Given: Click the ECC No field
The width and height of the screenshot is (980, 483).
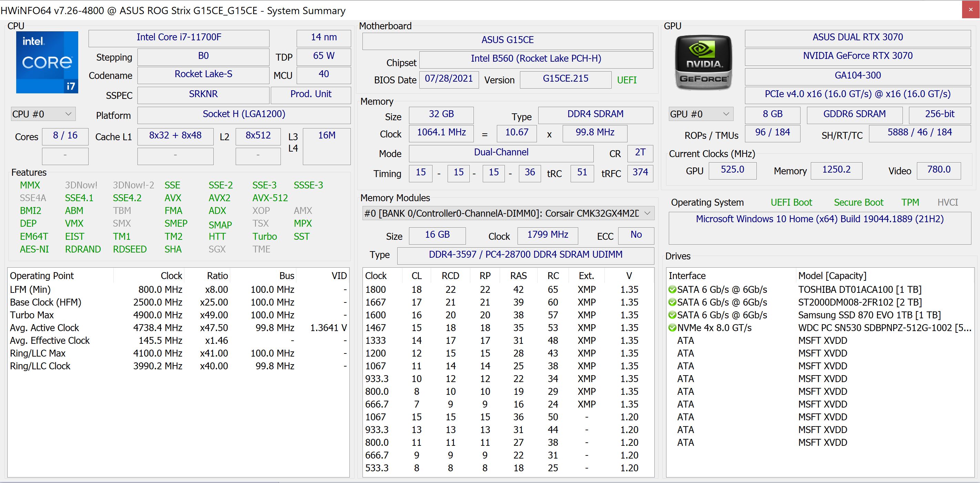Looking at the screenshot, I should (636, 235).
